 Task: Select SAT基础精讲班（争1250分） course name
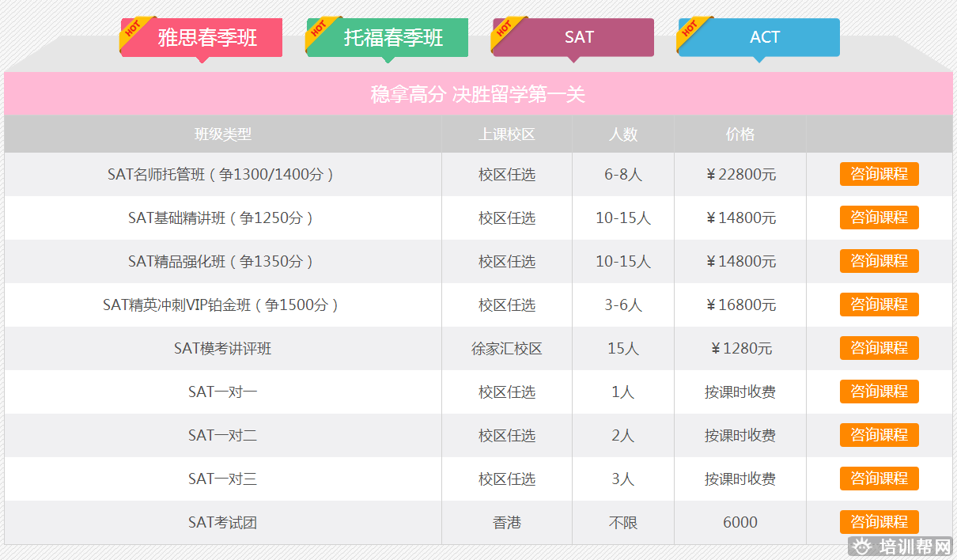coord(223,218)
